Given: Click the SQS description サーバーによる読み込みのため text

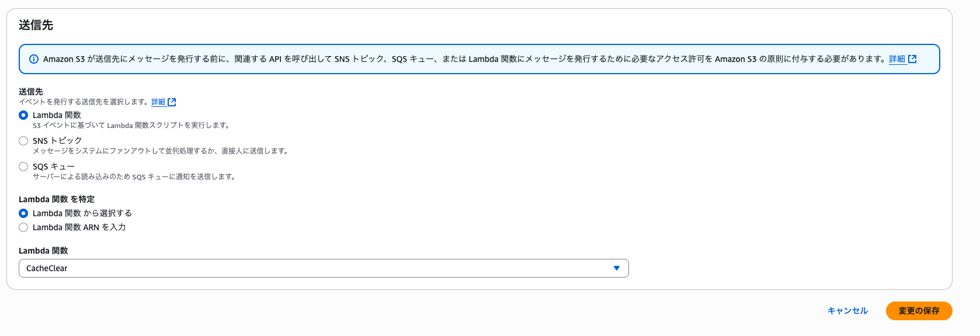Looking at the screenshot, I should pyautogui.click(x=134, y=176).
